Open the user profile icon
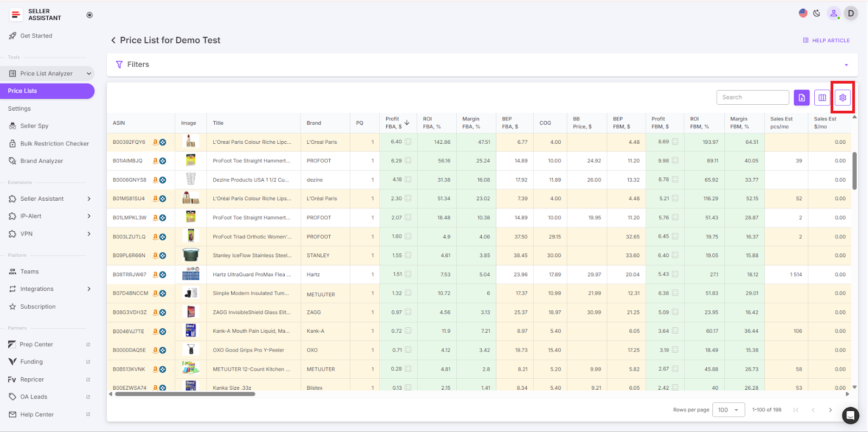Image resolution: width=868 pixels, height=432 pixels. point(834,13)
